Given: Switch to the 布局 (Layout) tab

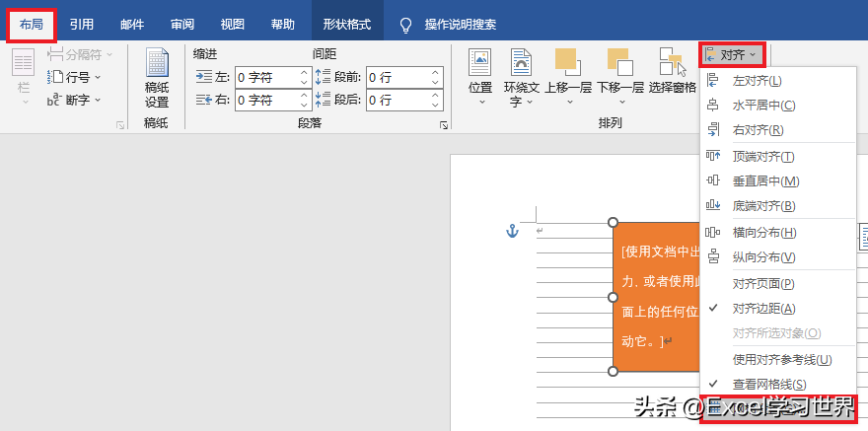Looking at the screenshot, I should [x=32, y=25].
